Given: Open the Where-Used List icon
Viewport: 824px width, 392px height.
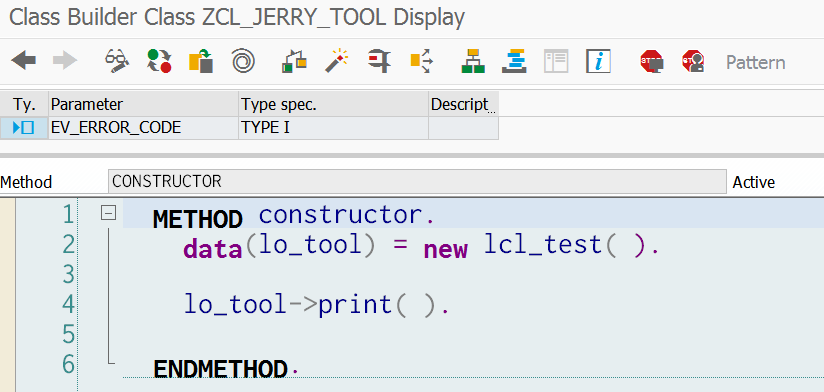Looking at the screenshot, I should [x=421, y=61].
